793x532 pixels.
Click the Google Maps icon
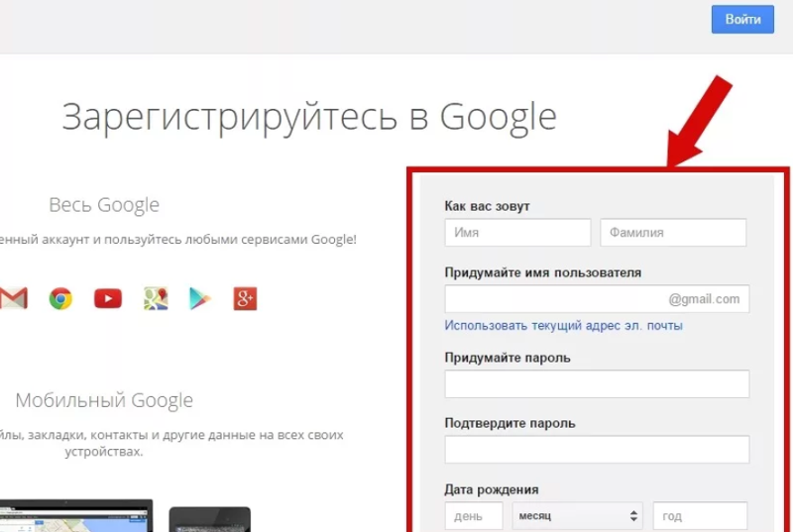pyautogui.click(x=156, y=298)
